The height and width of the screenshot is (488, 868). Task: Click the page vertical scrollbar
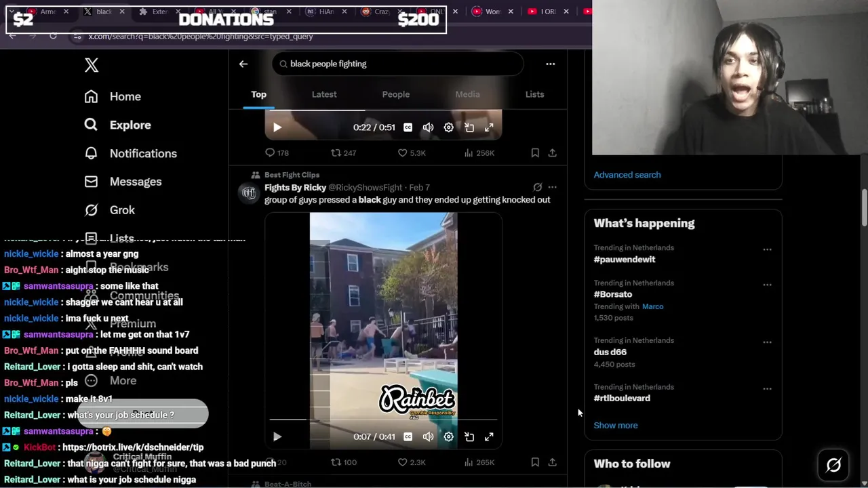tap(864, 208)
